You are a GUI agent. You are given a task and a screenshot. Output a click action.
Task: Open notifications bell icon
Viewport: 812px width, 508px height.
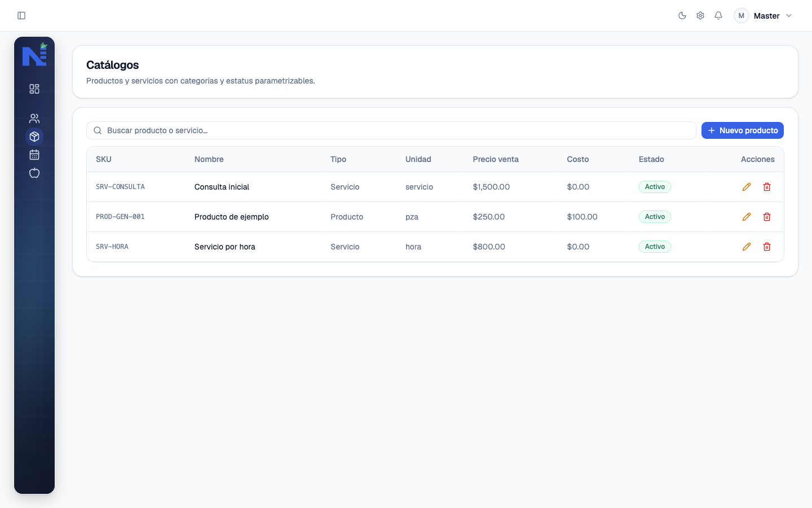coord(718,16)
